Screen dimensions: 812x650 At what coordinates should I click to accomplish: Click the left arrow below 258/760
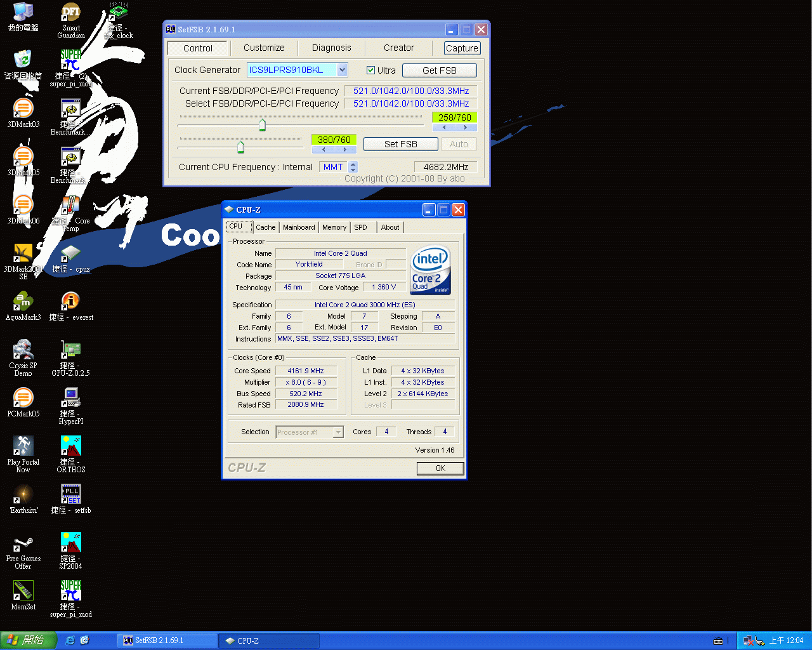pyautogui.click(x=444, y=127)
